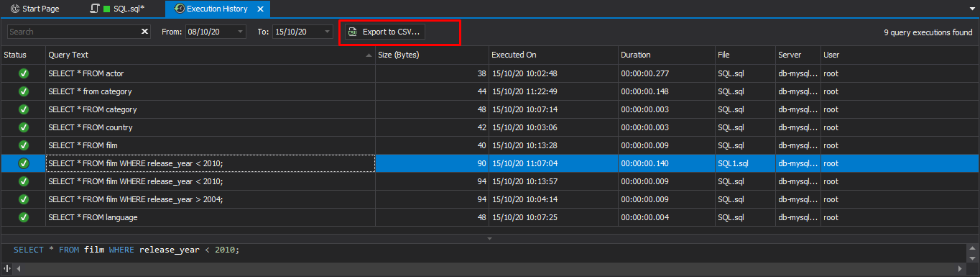Switch to the Start Page tab

[34, 9]
